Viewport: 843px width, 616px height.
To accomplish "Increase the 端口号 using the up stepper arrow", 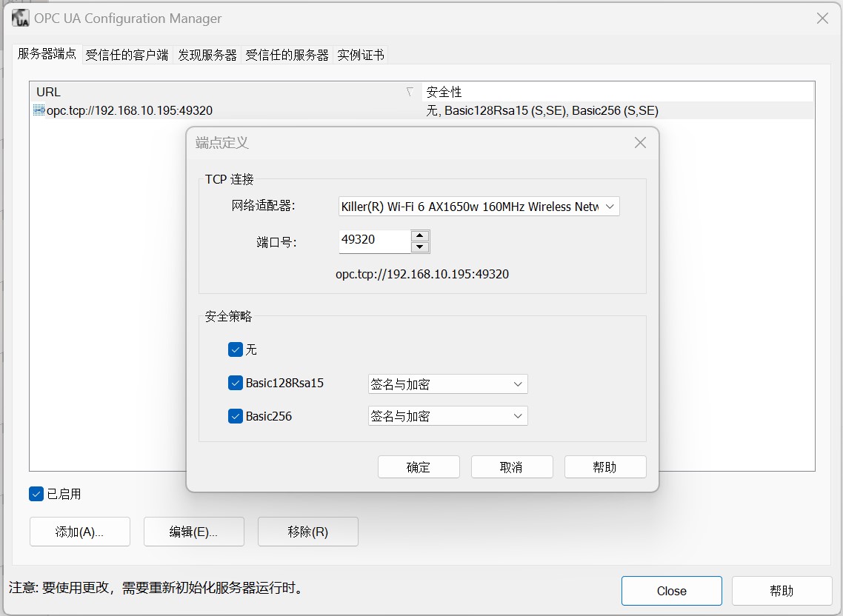I will [421, 235].
